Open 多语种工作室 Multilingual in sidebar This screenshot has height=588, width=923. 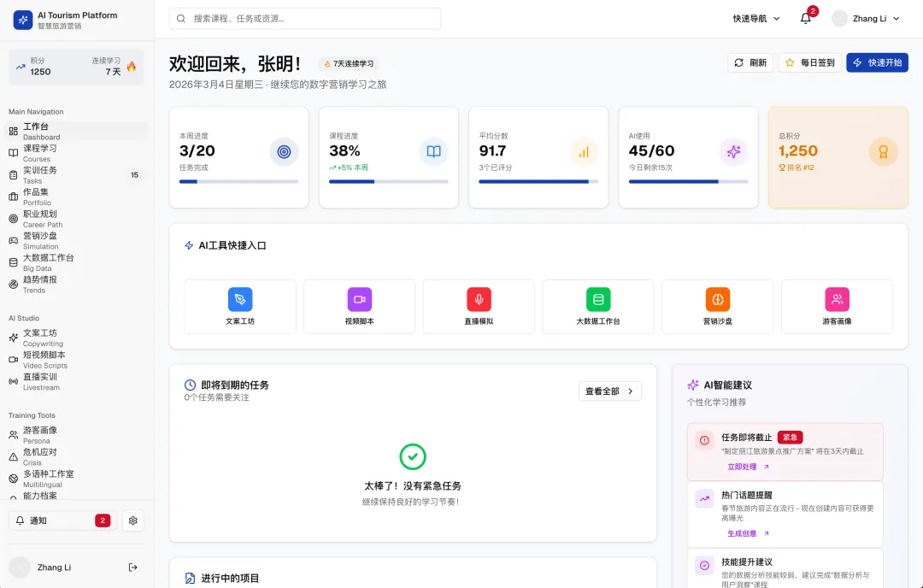[x=77, y=479]
